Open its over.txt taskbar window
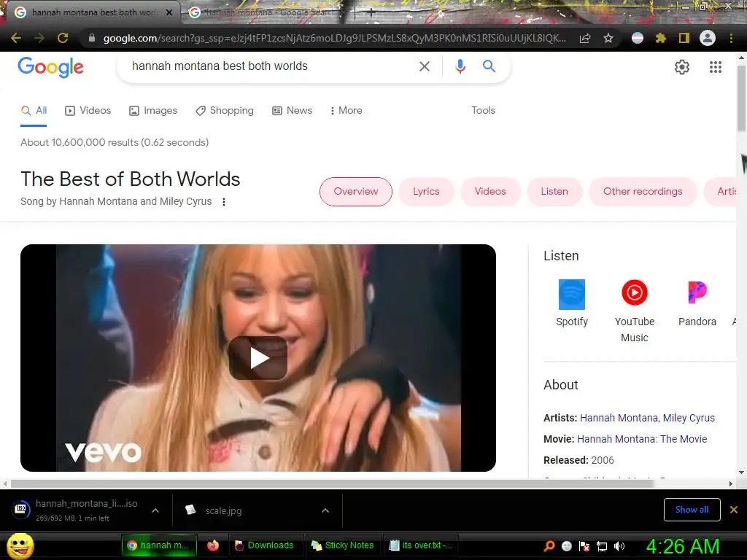The width and height of the screenshot is (747, 560). 421,545
